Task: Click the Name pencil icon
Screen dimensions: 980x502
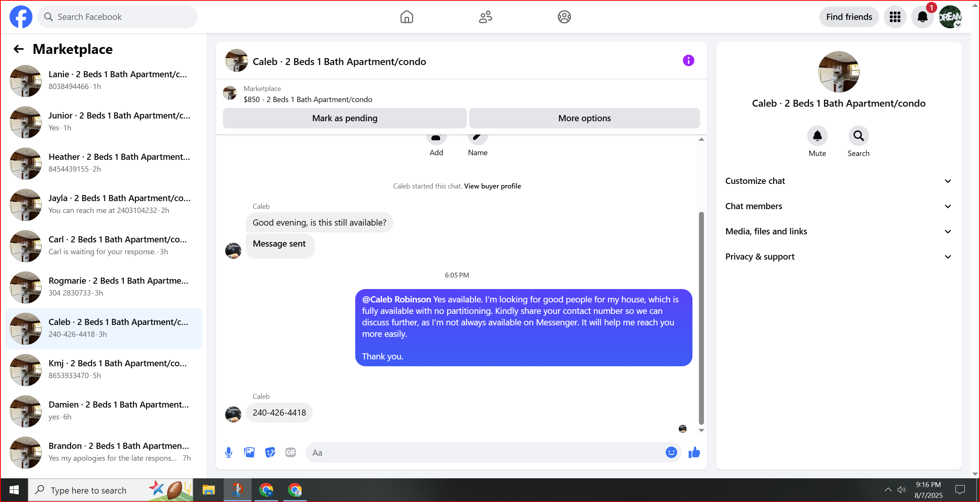Action: 478,139
